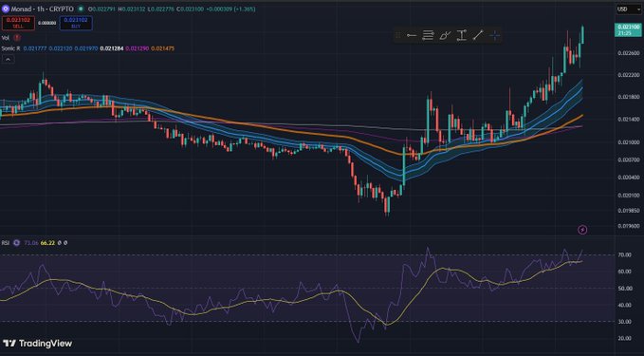Click the 50.00 level on RSI scale

(625, 289)
